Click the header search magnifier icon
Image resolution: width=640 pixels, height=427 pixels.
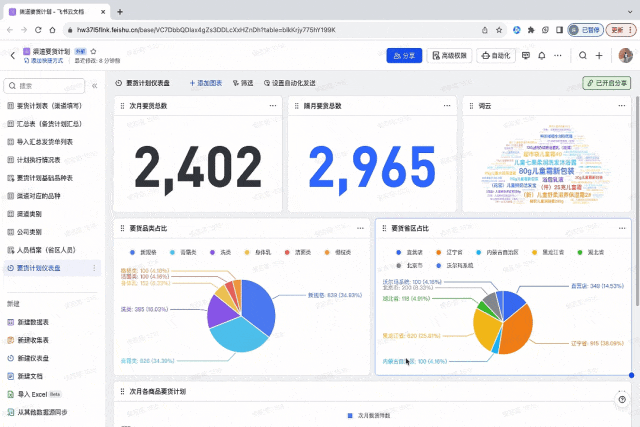coord(583,56)
